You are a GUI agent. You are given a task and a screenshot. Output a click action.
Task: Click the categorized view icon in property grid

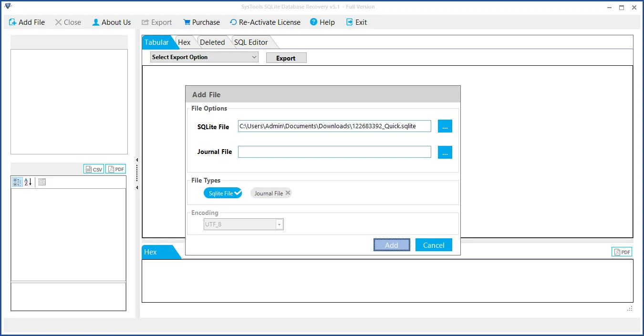click(17, 182)
